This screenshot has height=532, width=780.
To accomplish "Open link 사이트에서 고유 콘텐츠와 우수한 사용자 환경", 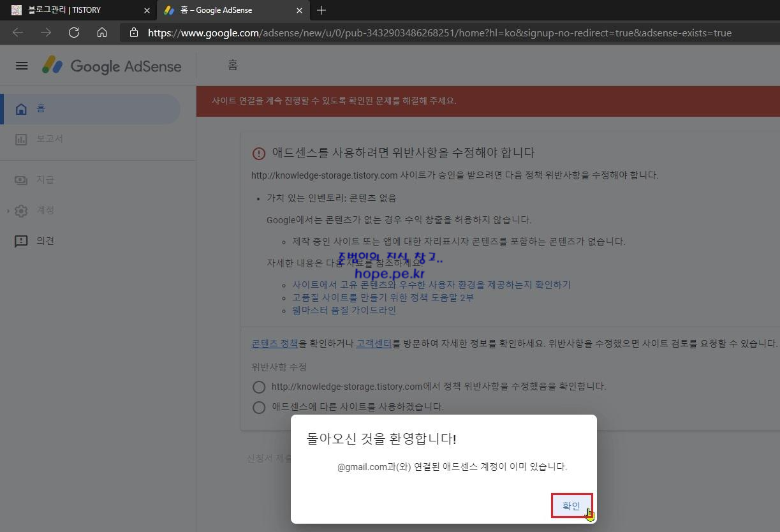I will tap(431, 285).
